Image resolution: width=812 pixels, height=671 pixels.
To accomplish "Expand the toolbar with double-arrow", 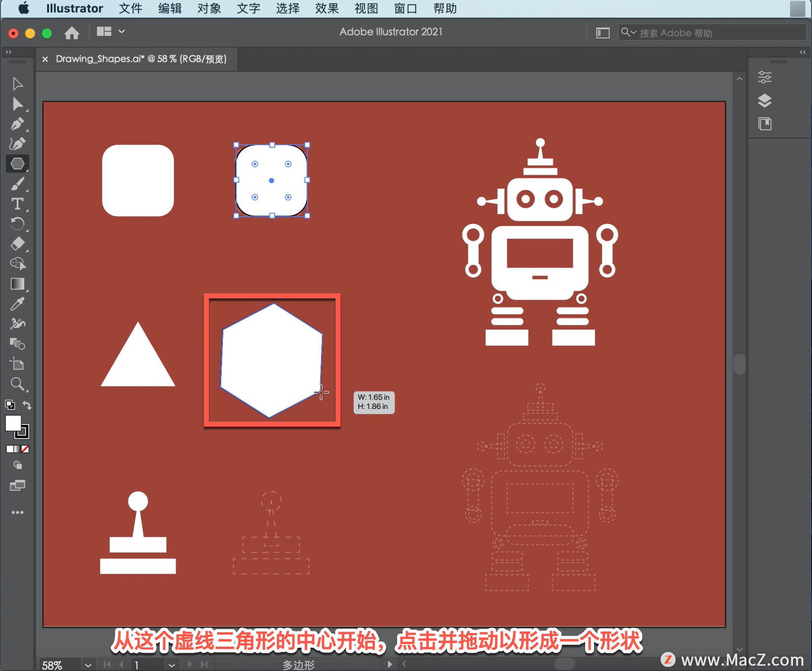I will tap(8, 52).
